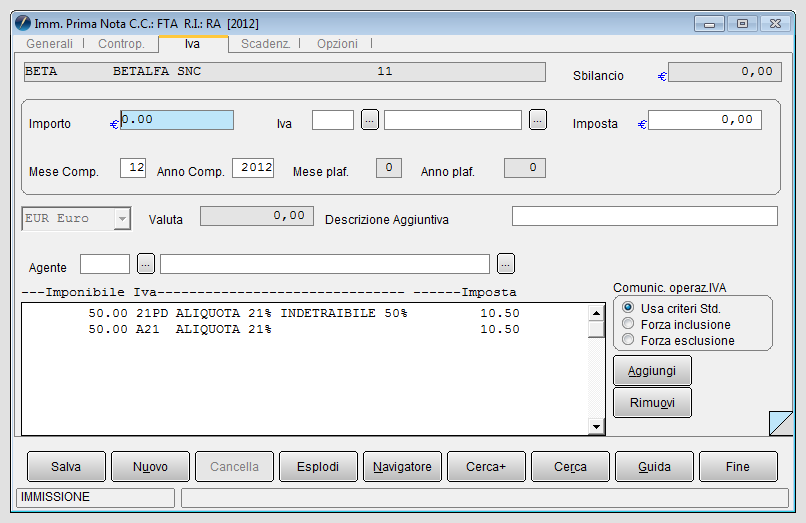Click the blue page-corner icon

coord(781,423)
